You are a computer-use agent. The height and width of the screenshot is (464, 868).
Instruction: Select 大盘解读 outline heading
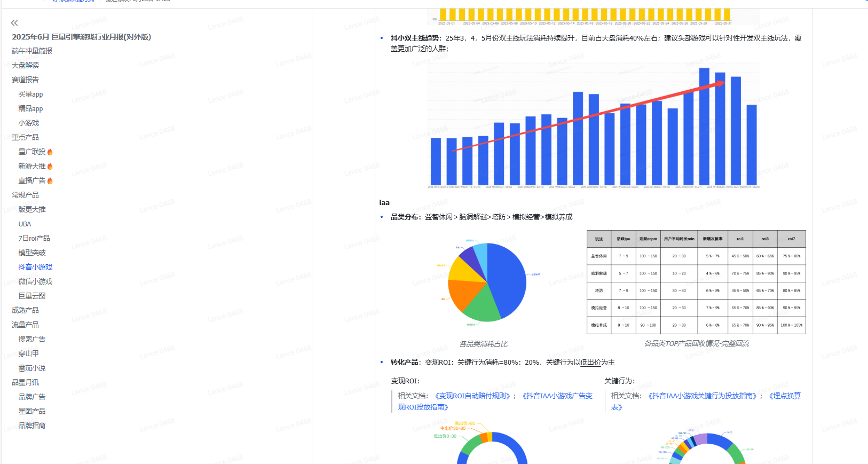click(25, 65)
